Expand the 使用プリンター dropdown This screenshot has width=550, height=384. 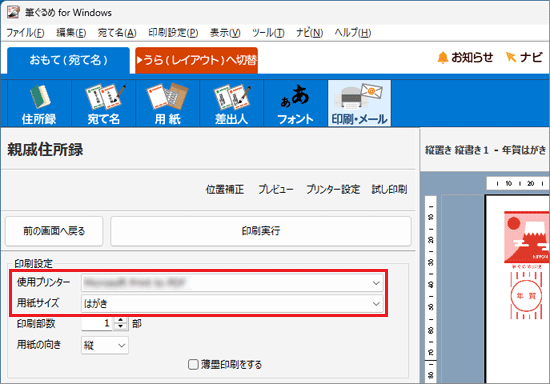376,283
